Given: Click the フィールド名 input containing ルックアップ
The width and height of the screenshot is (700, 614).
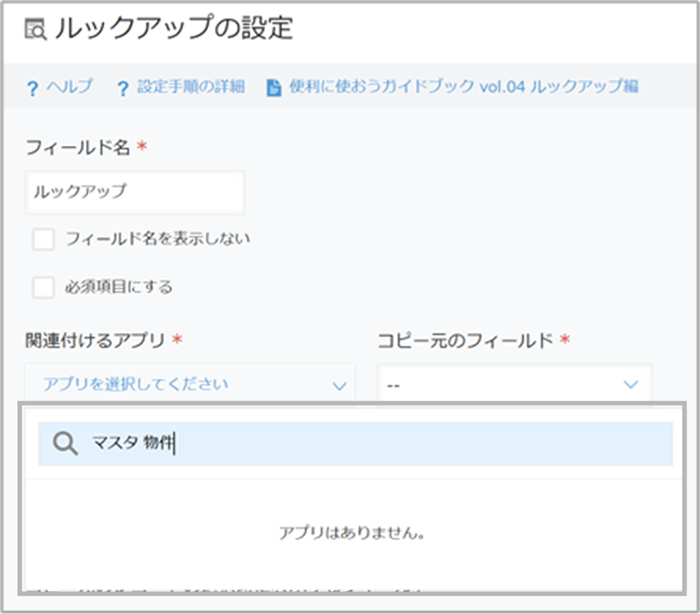Looking at the screenshot, I should (x=134, y=192).
